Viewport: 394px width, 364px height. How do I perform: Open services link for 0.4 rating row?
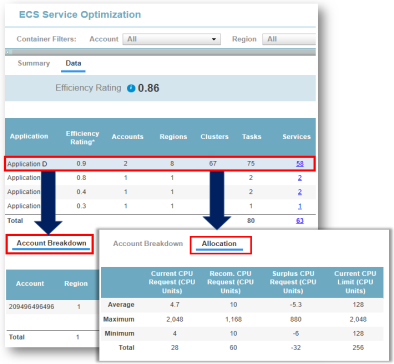point(300,192)
